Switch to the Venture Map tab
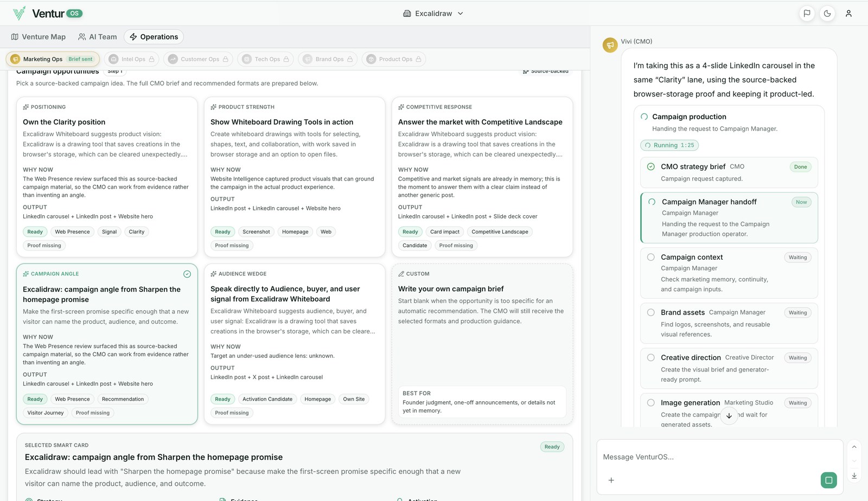Image resolution: width=868 pixels, height=501 pixels. pyautogui.click(x=39, y=37)
